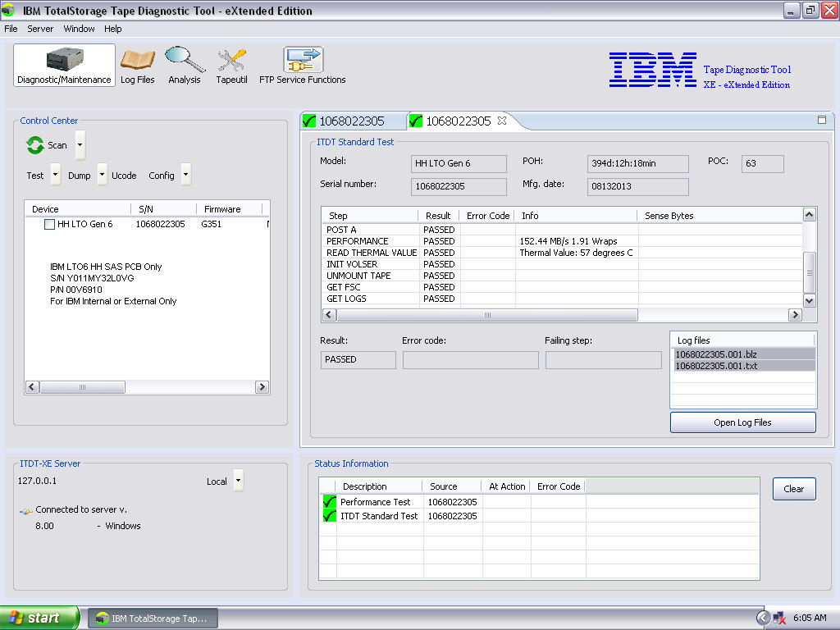
Task: Click the Serial number field
Action: tap(459, 186)
